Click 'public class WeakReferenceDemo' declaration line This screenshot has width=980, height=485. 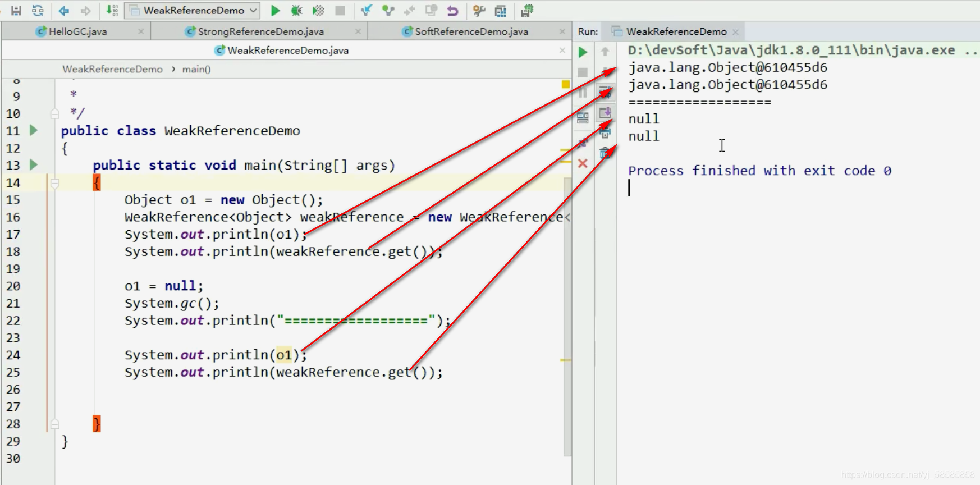[181, 131]
